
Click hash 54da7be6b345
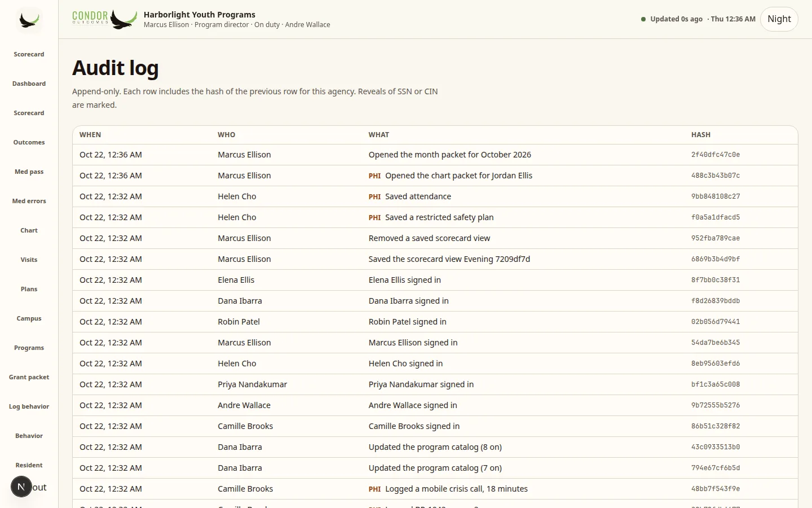(716, 343)
